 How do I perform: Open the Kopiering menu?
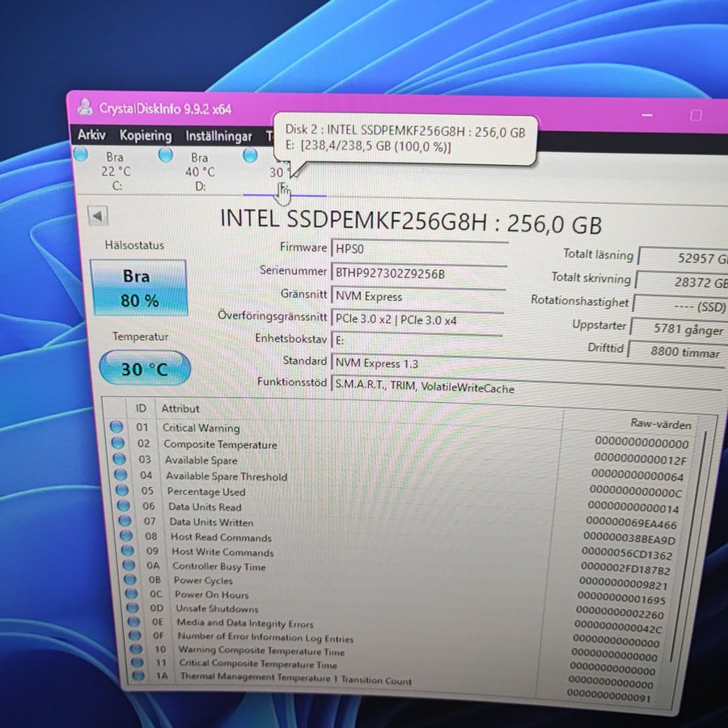click(x=146, y=136)
